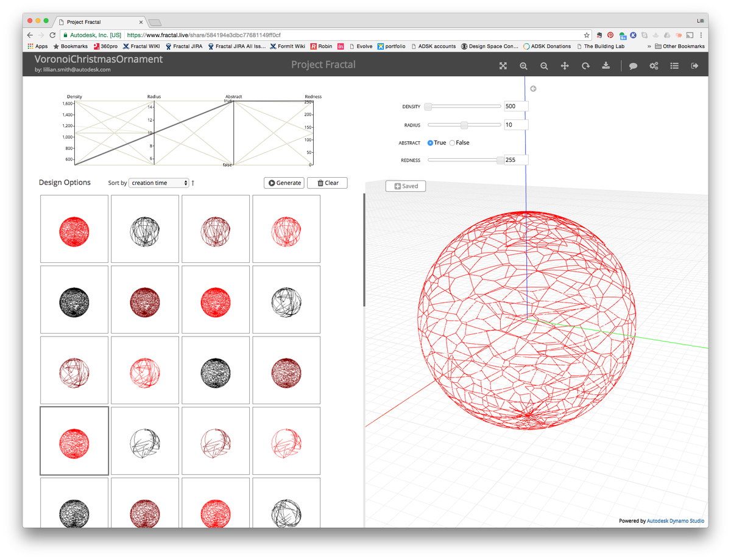Click the Skype extension icon
Screen dimensions: 731x560
pyautogui.click(x=644, y=35)
